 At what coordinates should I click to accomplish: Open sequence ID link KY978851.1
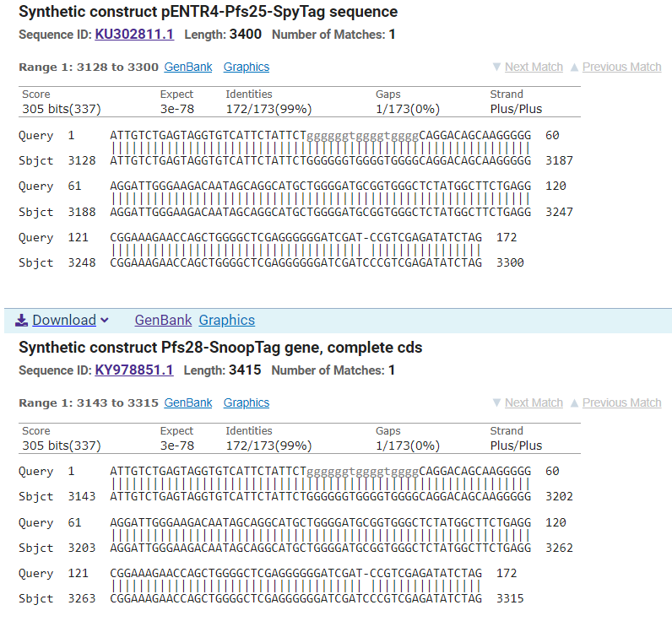click(134, 370)
